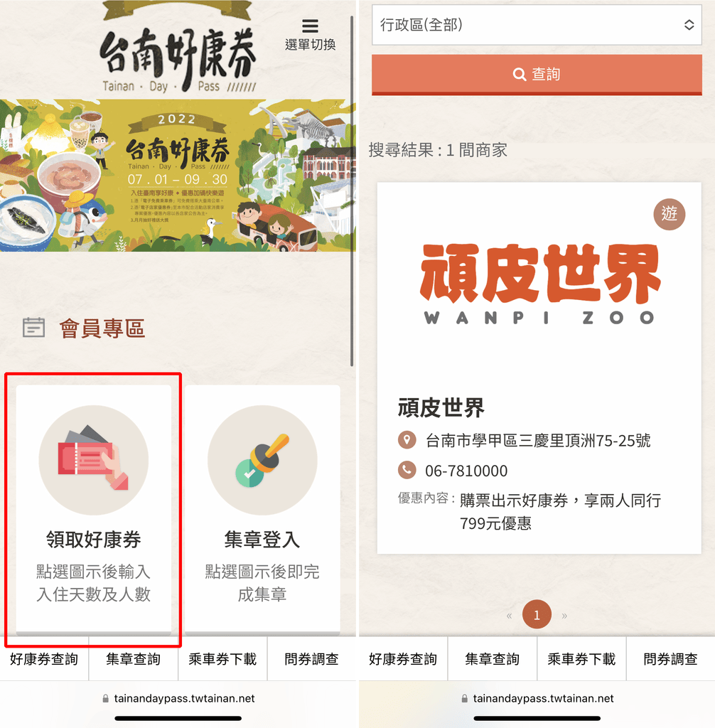Open 問券調查 tab on right screen

click(670, 659)
